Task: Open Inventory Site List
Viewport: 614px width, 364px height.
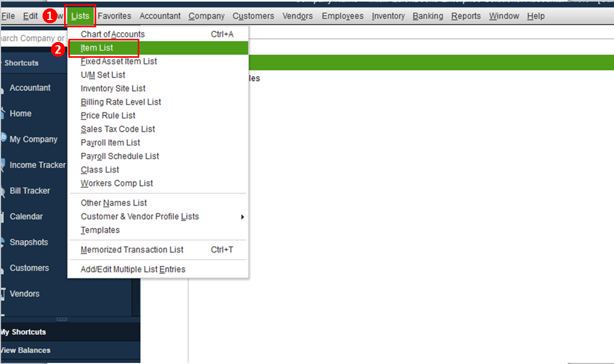Action: click(x=158, y=88)
